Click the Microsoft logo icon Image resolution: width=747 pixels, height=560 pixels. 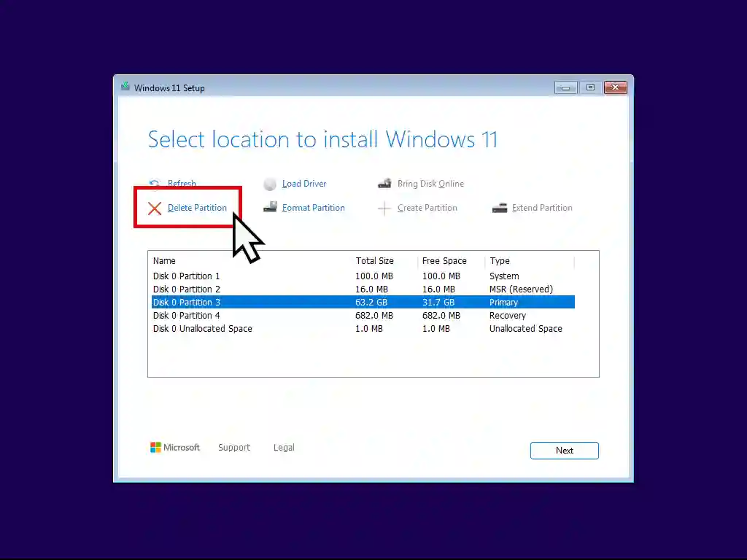pyautogui.click(x=156, y=448)
